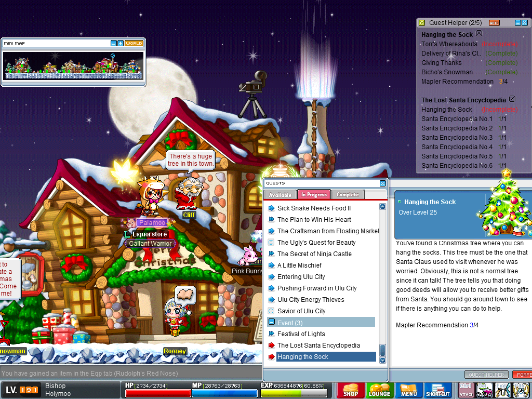The width and height of the screenshot is (532, 399).
Task: Open the WORLD map button
Action: pyautogui.click(x=134, y=43)
